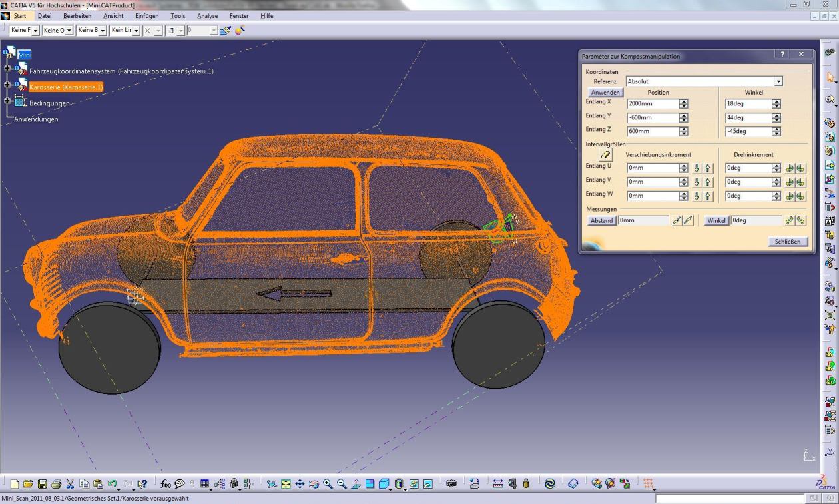Select Anwendungen in specification tree
This screenshot has height=504, width=839.
tap(36, 119)
